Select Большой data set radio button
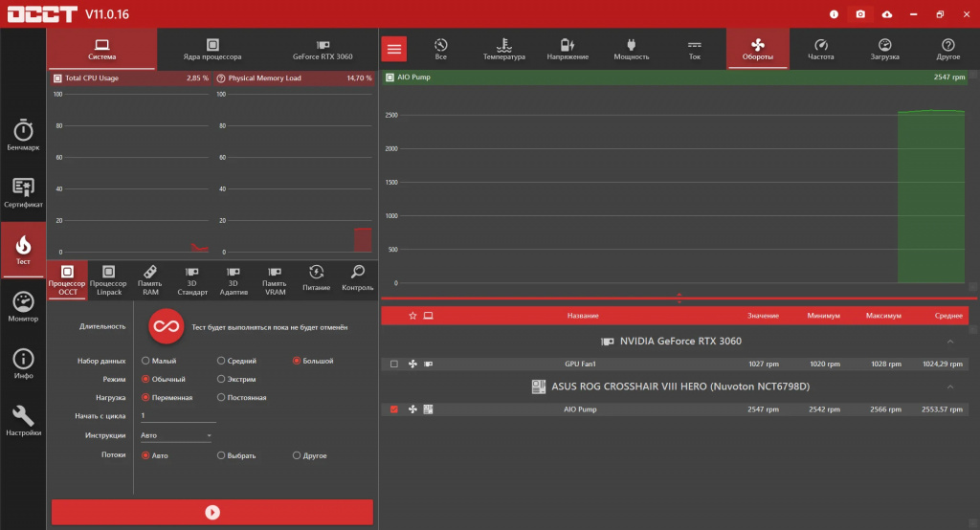 pos(297,361)
